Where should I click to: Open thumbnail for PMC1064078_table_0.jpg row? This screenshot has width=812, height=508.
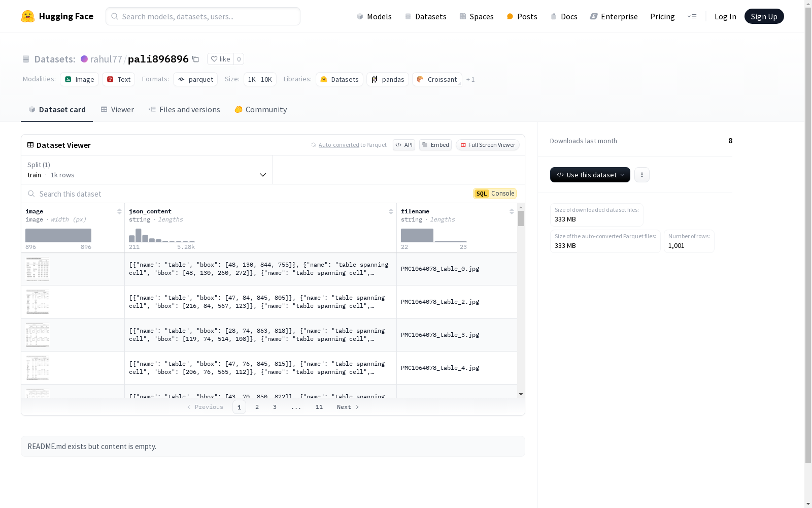(38, 269)
